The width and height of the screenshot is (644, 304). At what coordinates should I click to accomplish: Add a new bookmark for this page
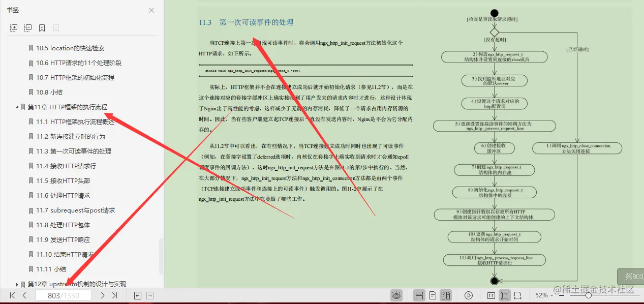coord(42,27)
